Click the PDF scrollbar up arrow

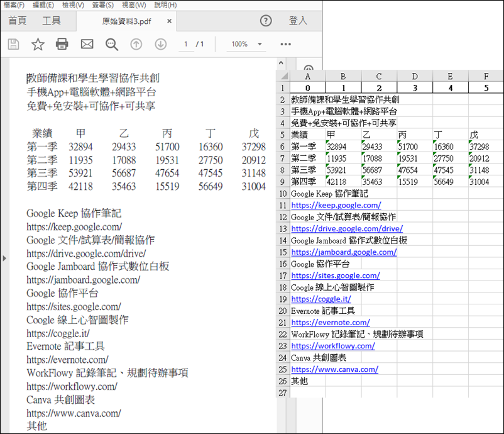coord(282,63)
